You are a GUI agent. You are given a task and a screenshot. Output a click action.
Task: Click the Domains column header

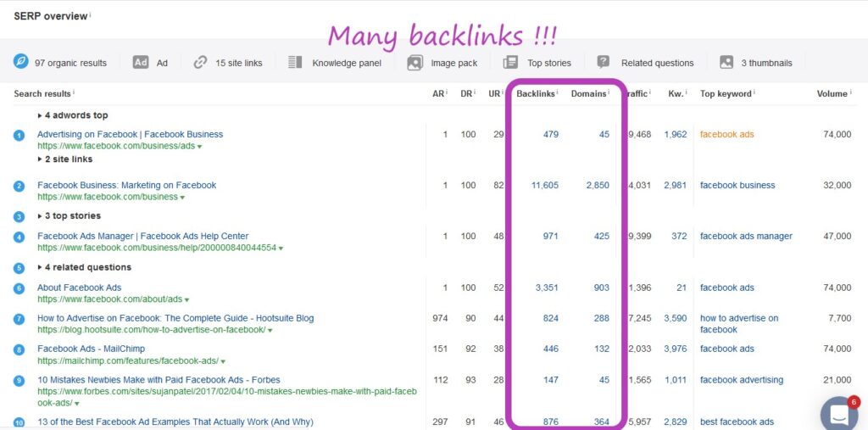click(x=588, y=93)
